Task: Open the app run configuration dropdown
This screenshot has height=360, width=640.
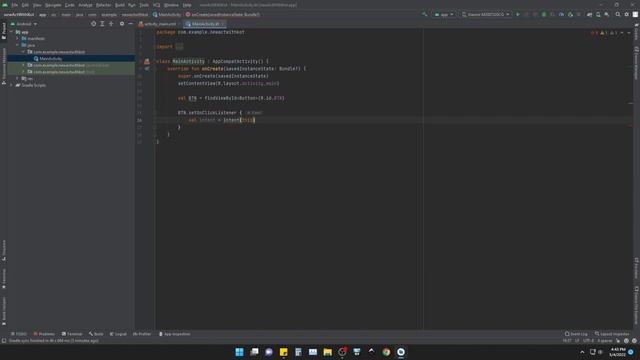Action: 444,14
